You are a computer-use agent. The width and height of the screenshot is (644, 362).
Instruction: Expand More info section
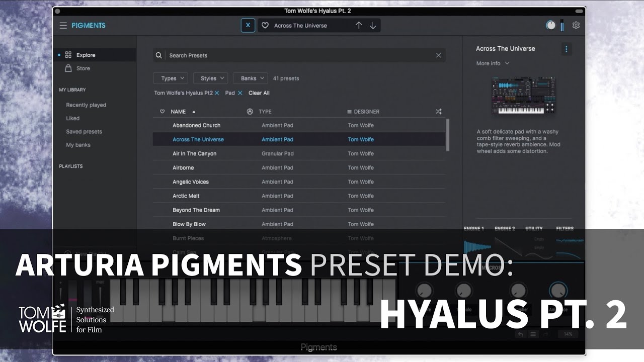tap(493, 63)
